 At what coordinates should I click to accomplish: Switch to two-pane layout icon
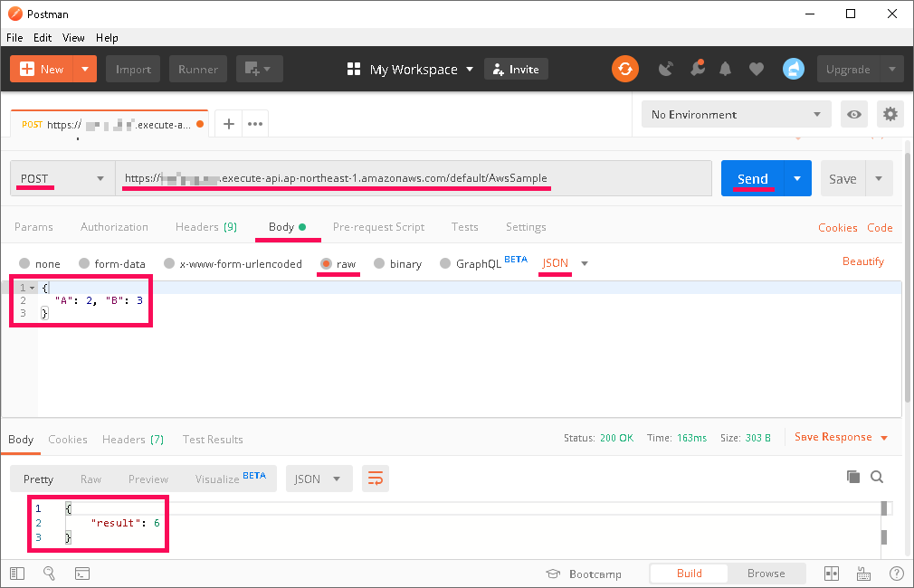[832, 574]
